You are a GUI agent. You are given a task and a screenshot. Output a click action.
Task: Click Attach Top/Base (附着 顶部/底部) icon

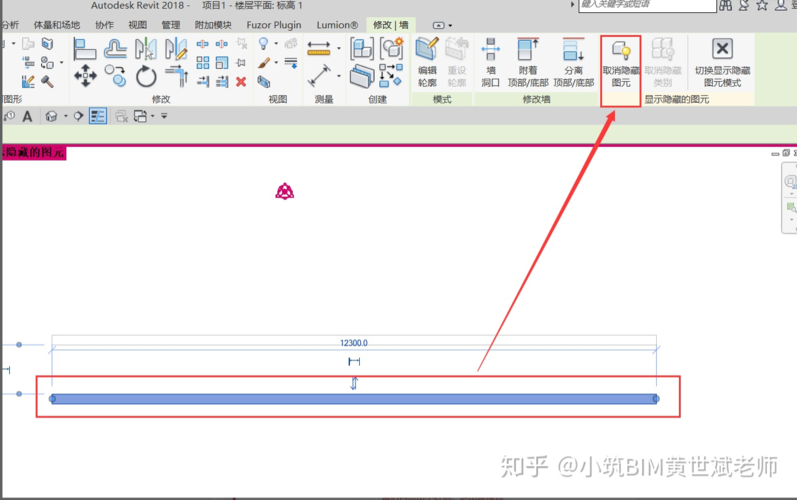click(x=528, y=63)
